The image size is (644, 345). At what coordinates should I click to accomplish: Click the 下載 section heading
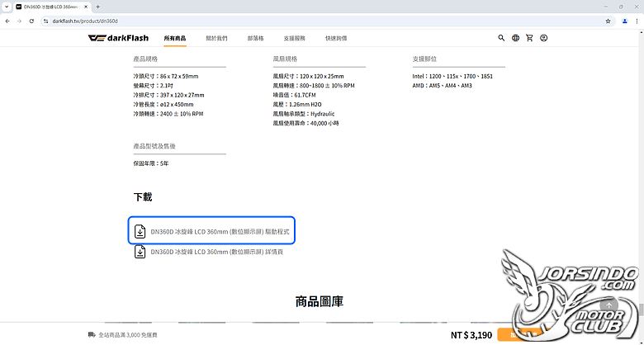pyautogui.click(x=143, y=196)
